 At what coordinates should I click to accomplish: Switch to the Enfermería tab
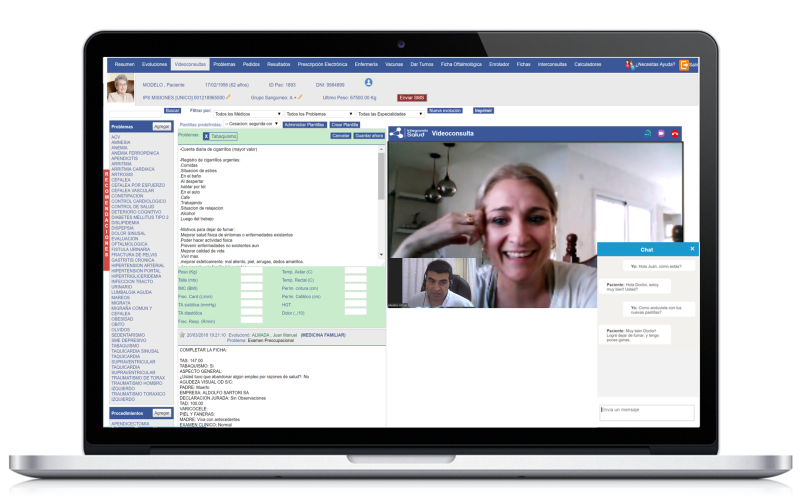[366, 64]
